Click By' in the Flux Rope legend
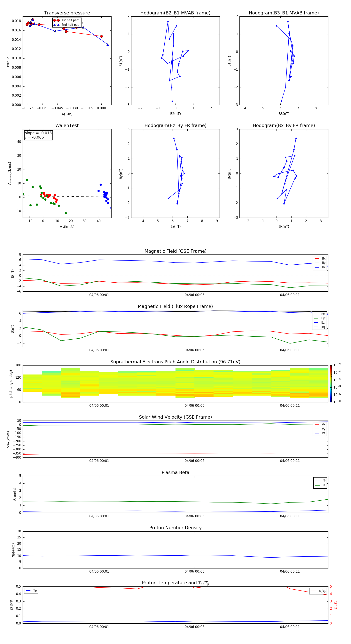 pos(323,318)
